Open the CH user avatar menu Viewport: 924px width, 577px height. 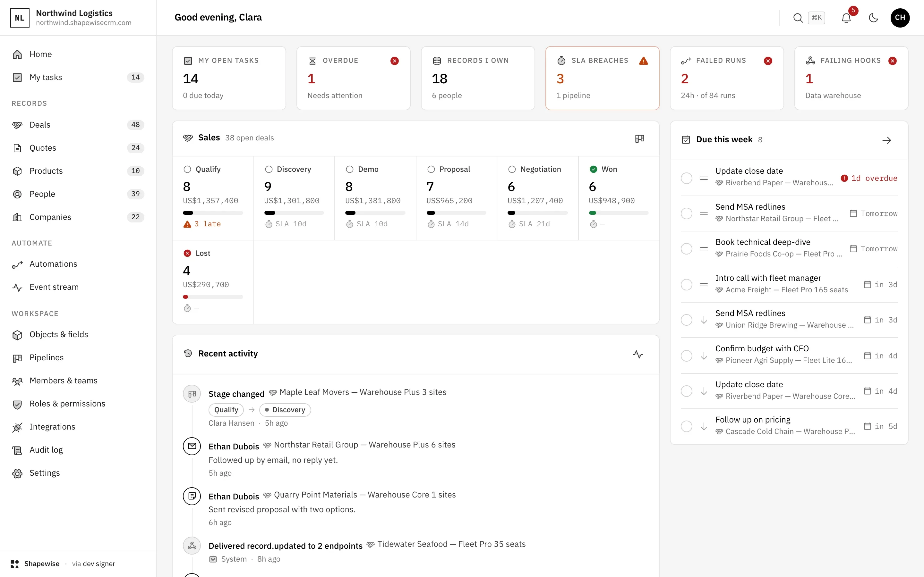pos(900,18)
